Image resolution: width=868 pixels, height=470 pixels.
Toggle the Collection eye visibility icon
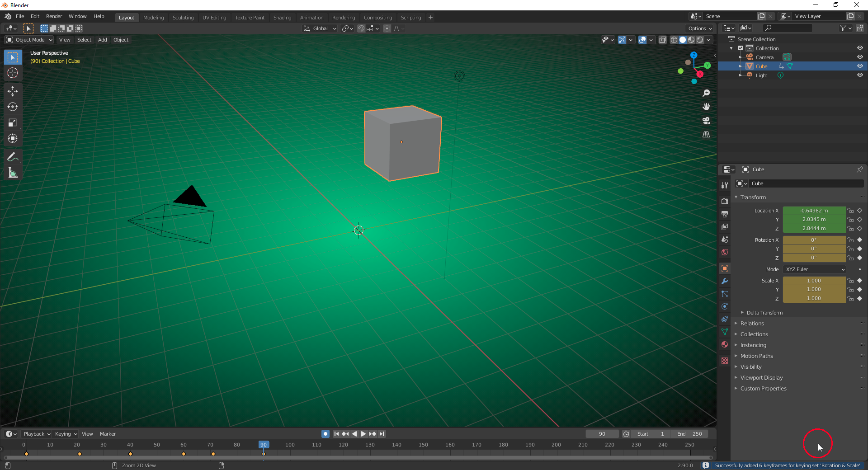point(860,48)
